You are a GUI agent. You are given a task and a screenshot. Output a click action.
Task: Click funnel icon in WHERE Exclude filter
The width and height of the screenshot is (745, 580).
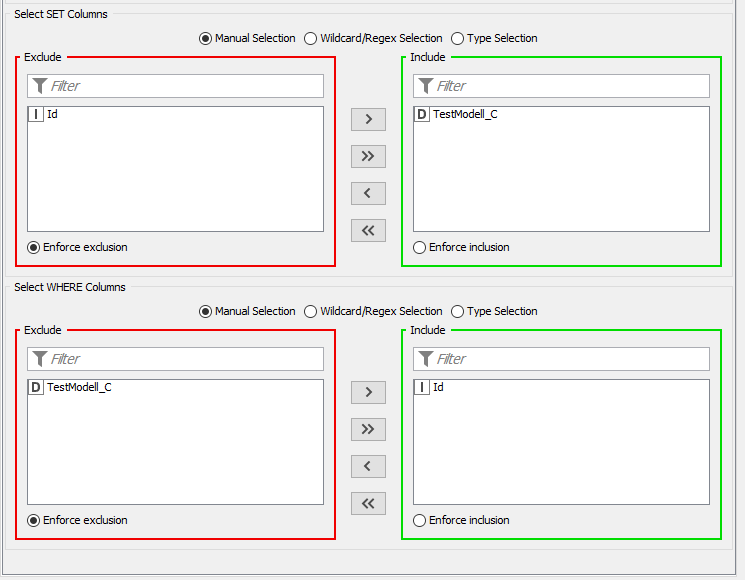(x=40, y=359)
